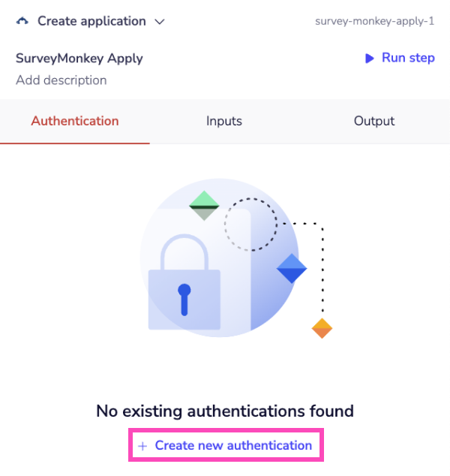Click the green diamond in the illustration
The height and width of the screenshot is (476, 450).
pos(203,204)
